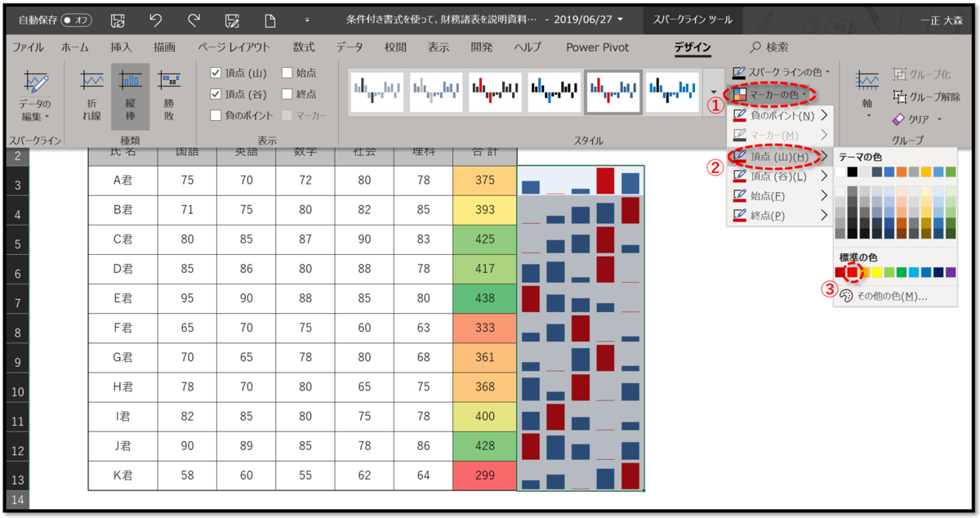Choose the 勝敗 win/loss sparkline type
Viewport: 980px width, 518px height.
(169, 96)
